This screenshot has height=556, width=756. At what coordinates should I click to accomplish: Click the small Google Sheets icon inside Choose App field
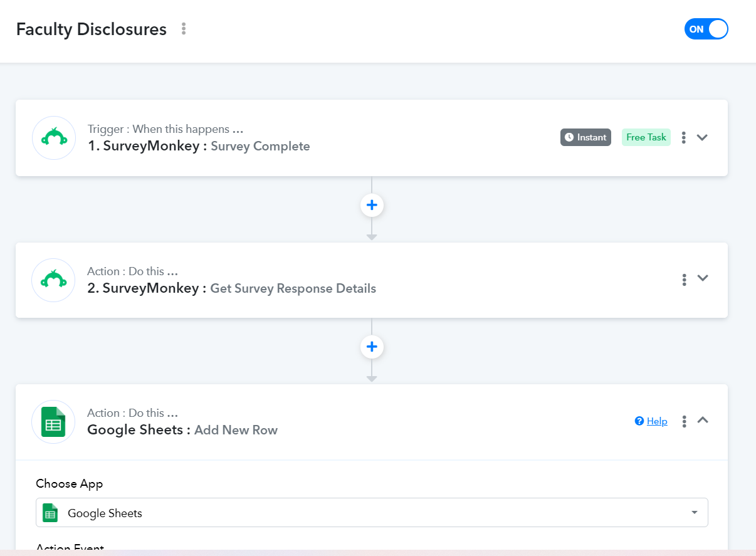(50, 513)
